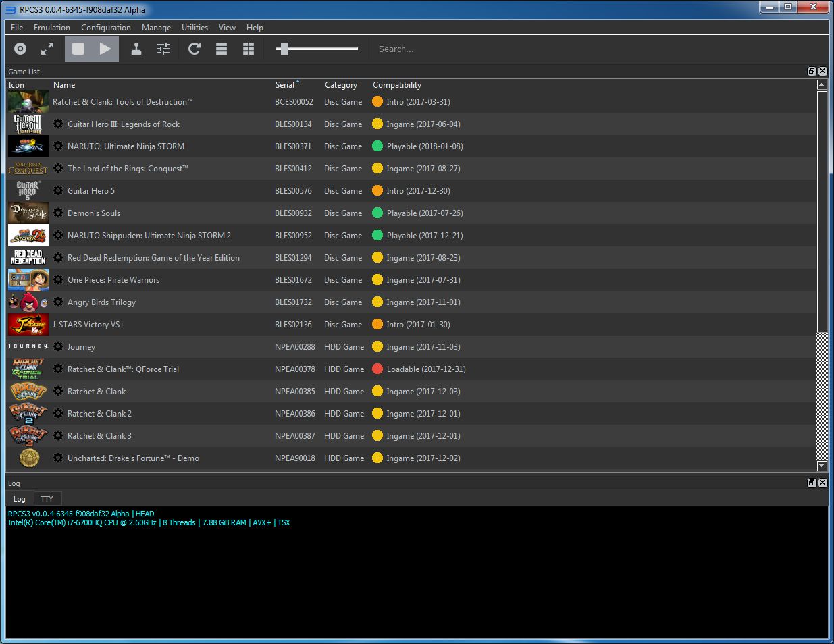Switch to list view mode icon
834x644 pixels.
coord(221,49)
